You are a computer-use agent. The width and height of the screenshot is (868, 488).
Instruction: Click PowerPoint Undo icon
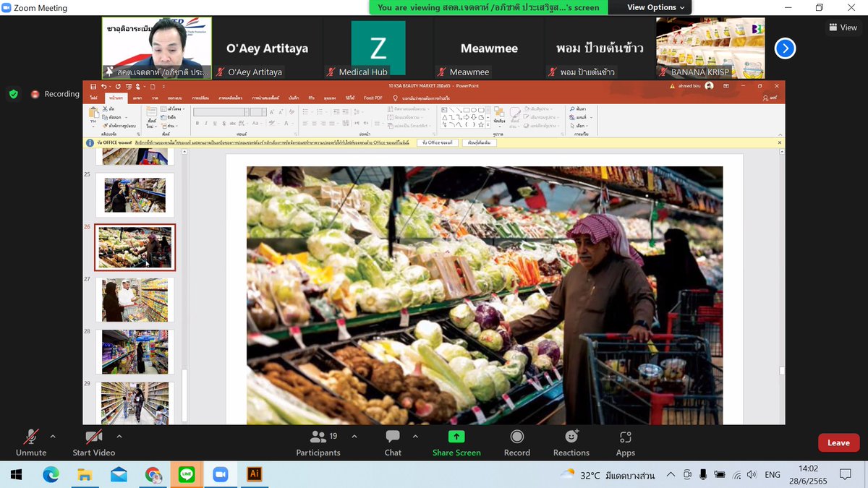[103, 86]
